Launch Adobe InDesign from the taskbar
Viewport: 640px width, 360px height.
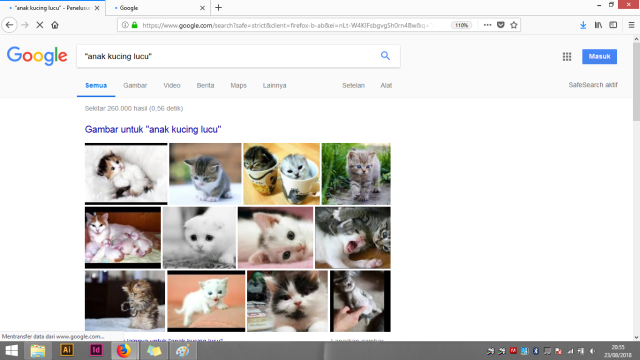[96, 351]
